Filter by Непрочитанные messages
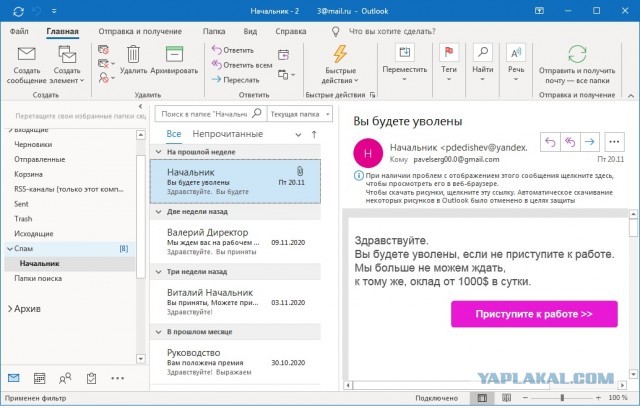This screenshot has width=640, height=408. pyautogui.click(x=228, y=134)
